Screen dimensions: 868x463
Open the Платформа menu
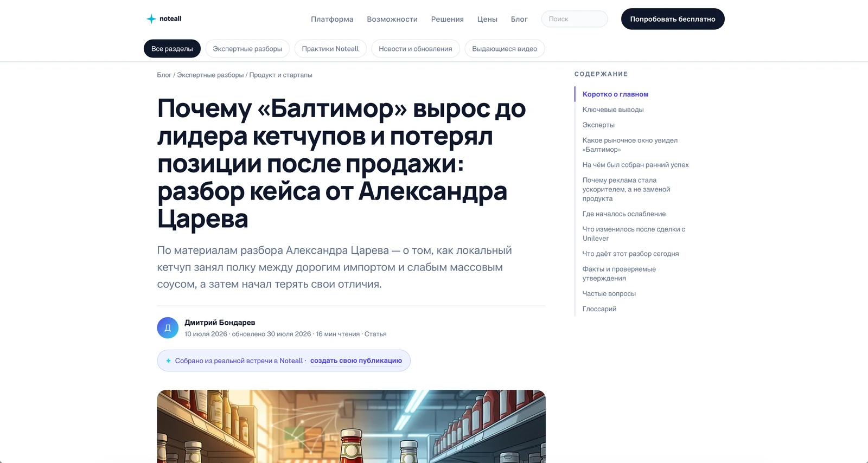[332, 19]
